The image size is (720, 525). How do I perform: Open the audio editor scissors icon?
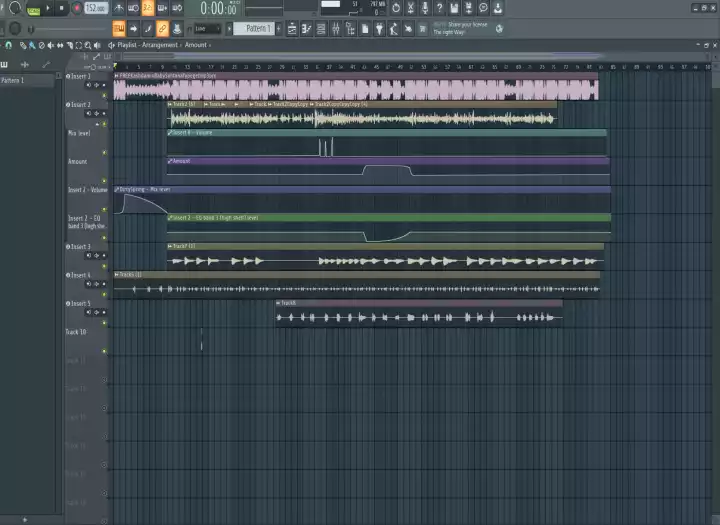pos(411,8)
